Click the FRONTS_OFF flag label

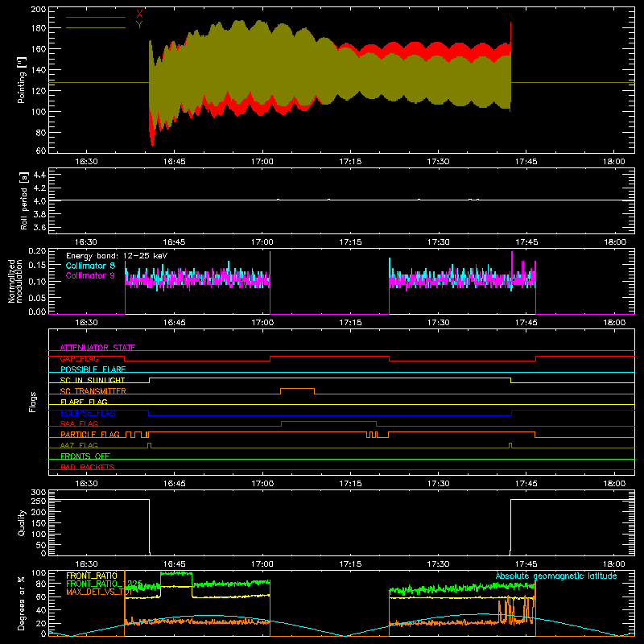[85, 456]
